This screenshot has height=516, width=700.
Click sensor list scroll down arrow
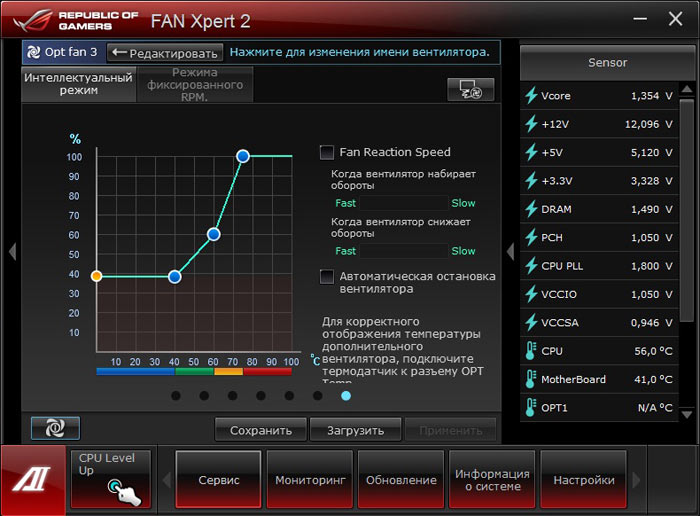coord(687,415)
